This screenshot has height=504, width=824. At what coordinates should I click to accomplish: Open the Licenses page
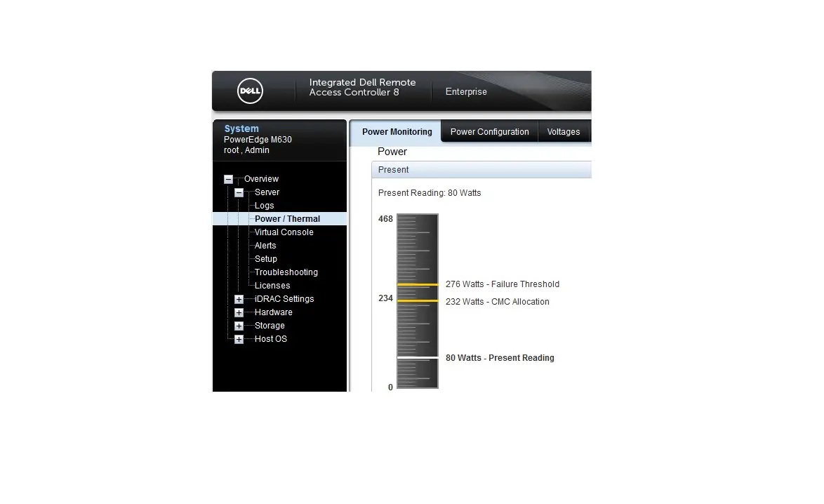point(272,285)
